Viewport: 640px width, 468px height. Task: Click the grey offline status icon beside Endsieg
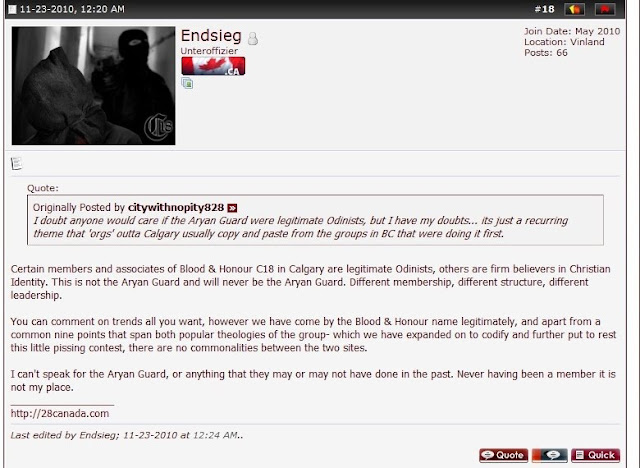pos(253,39)
